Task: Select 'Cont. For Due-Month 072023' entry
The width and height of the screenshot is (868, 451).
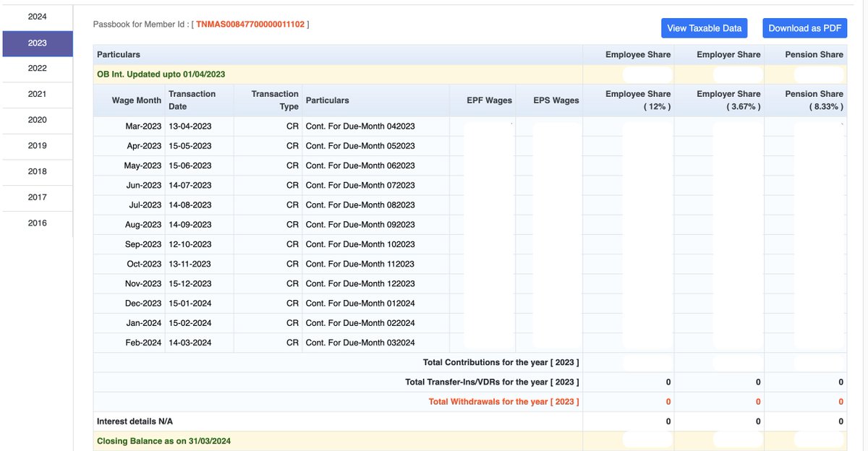Action: pyautogui.click(x=360, y=185)
